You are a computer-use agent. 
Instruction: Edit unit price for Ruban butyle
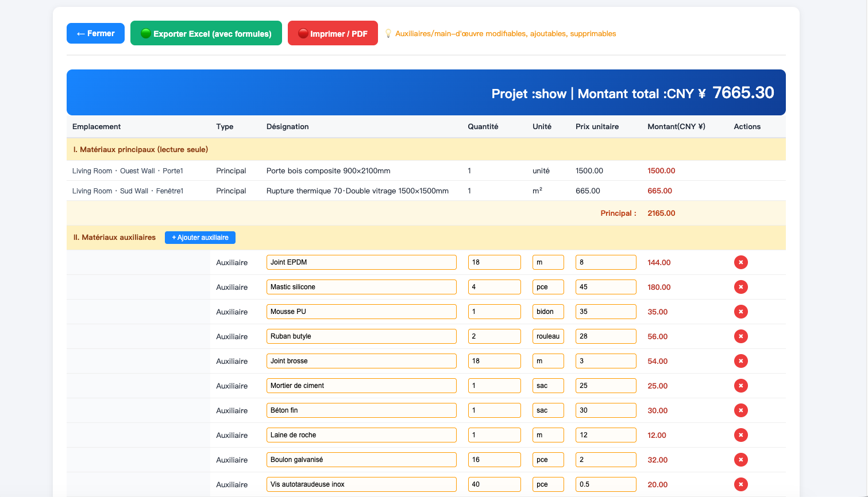[606, 336]
